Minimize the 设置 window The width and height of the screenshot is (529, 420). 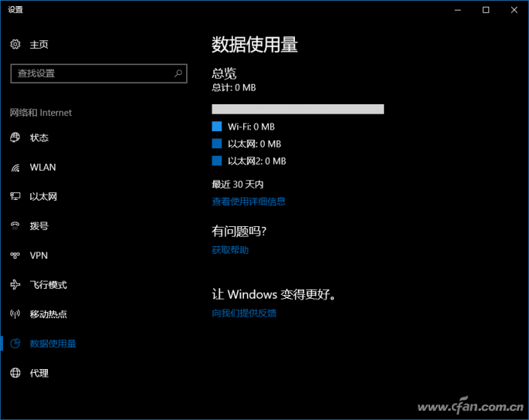point(457,10)
